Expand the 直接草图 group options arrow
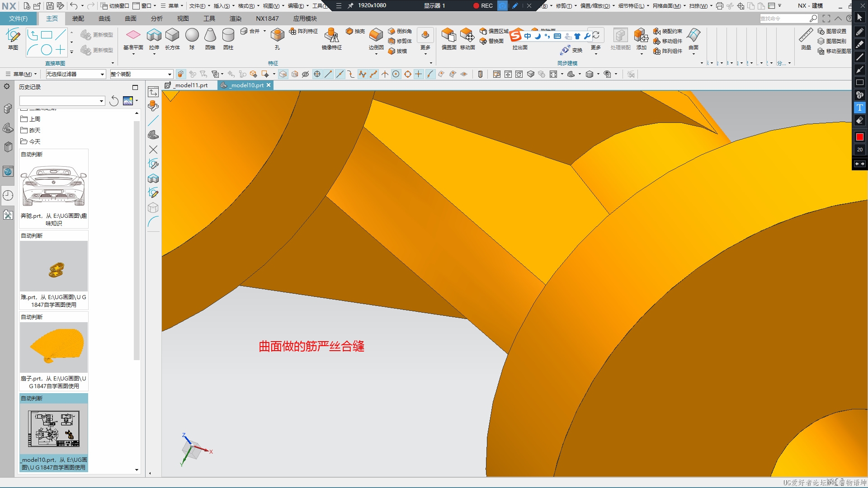 coord(113,63)
